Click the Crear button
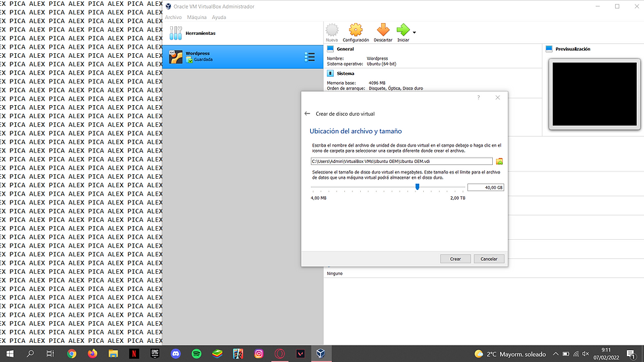Viewport: 644px width, 362px height. pos(455,259)
